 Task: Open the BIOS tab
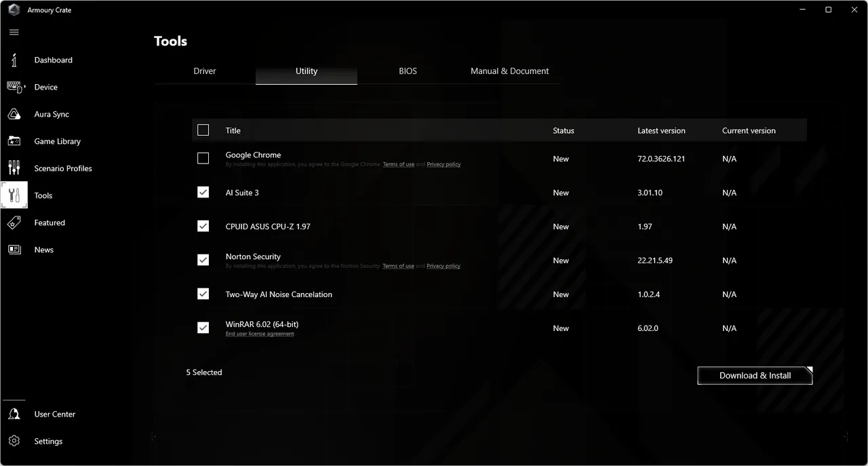408,71
